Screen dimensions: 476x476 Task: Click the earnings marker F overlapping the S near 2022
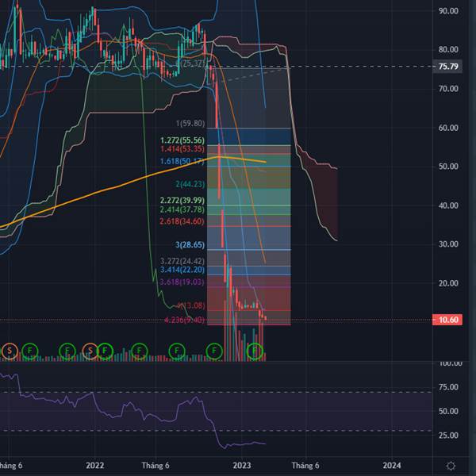(105, 351)
